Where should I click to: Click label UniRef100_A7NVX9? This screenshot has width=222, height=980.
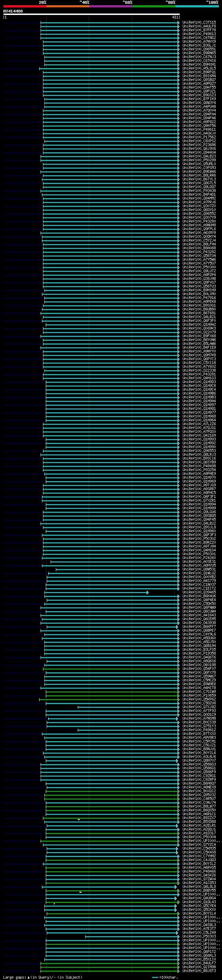[199, 41]
